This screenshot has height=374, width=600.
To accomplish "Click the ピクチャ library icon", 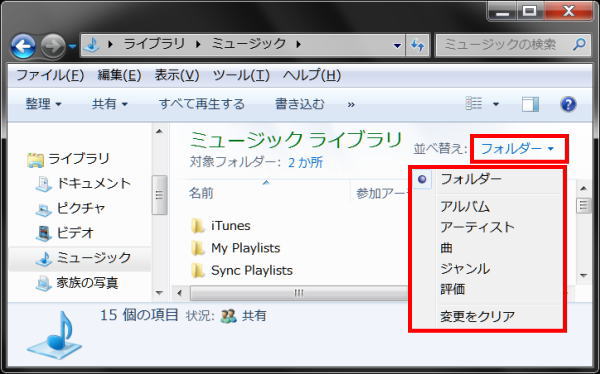I will tap(43, 209).
